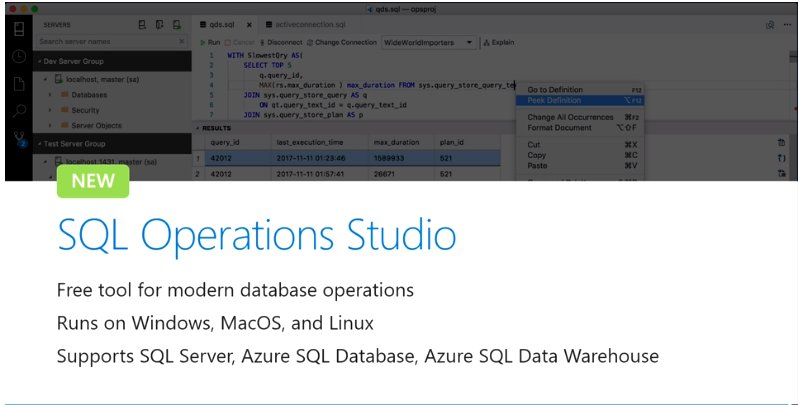The height and width of the screenshot is (405, 799).
Task: Switch to the qds.sql tab
Action: click(x=222, y=24)
